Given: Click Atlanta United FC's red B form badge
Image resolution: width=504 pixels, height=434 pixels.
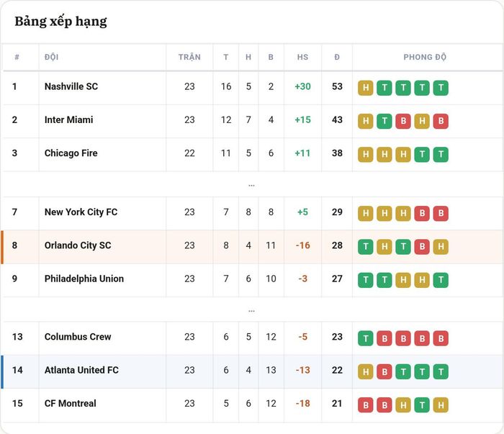Looking at the screenshot, I should tap(384, 371).
